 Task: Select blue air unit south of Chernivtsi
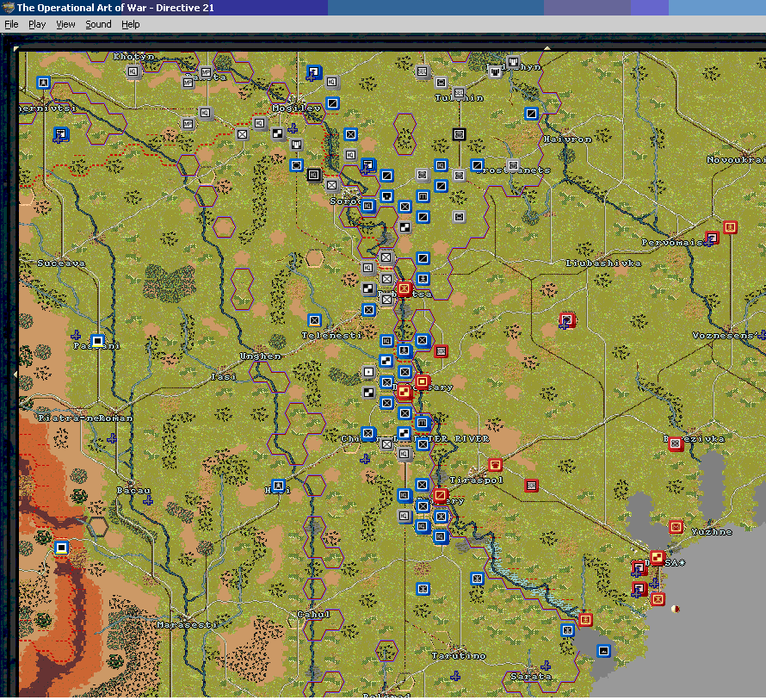click(x=61, y=133)
